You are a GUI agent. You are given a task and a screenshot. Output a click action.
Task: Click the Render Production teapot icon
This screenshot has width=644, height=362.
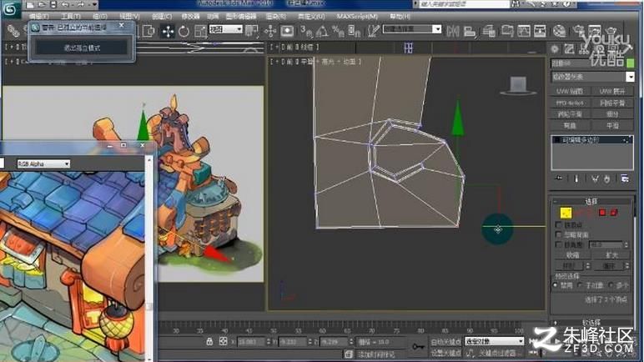tap(611, 30)
